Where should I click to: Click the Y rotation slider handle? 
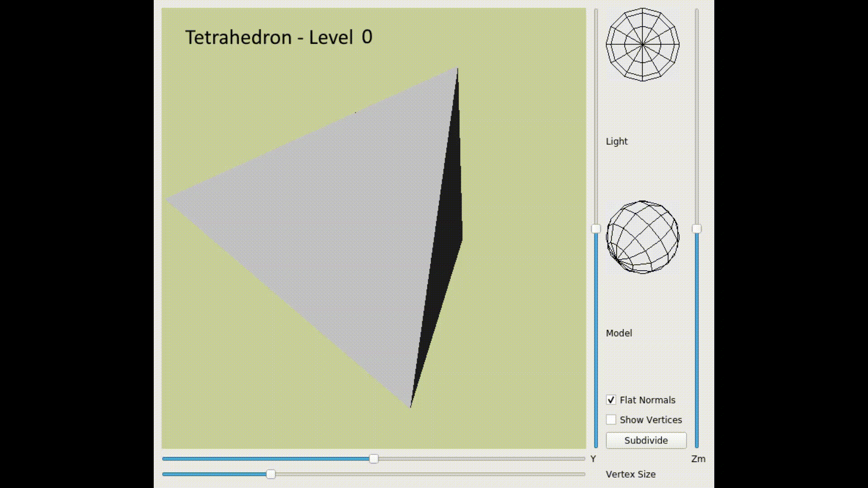point(374,459)
